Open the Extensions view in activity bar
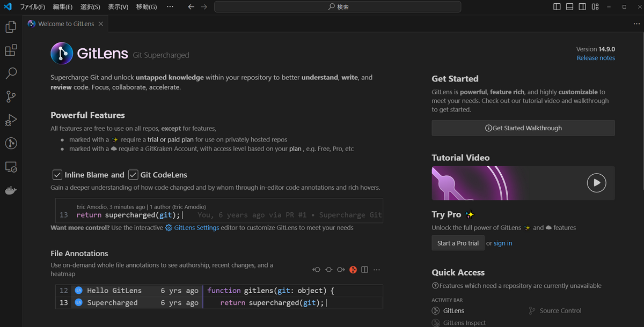644x327 pixels. 11,50
